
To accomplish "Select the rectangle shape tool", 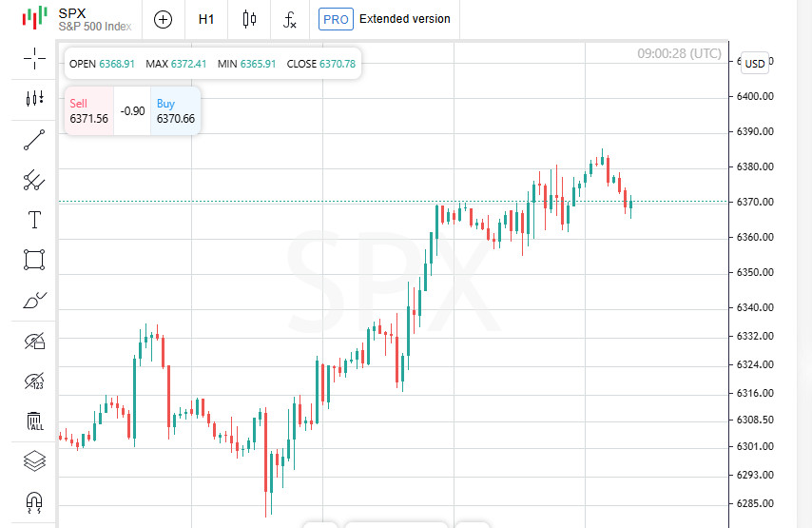I will click(34, 260).
